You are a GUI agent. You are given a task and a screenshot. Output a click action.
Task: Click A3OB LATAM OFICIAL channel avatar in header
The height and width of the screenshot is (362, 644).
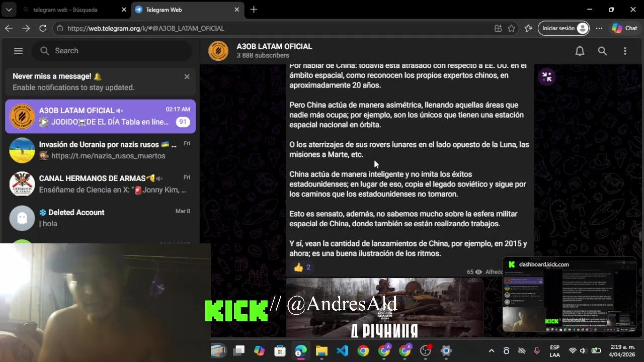[x=218, y=51]
